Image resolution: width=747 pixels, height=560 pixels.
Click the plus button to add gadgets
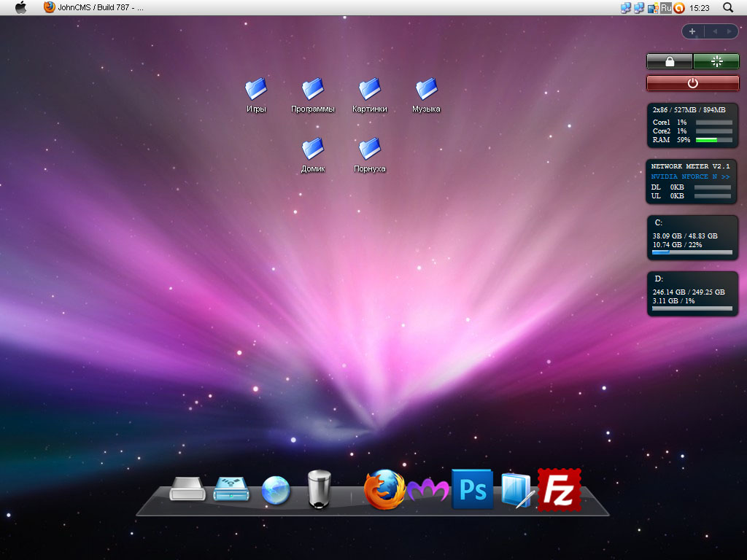click(692, 31)
